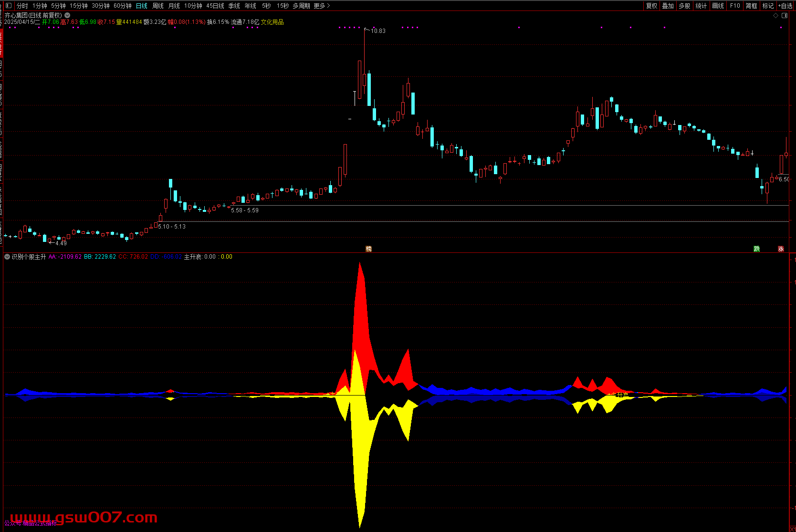Click the 榜 marker icon

[368, 249]
